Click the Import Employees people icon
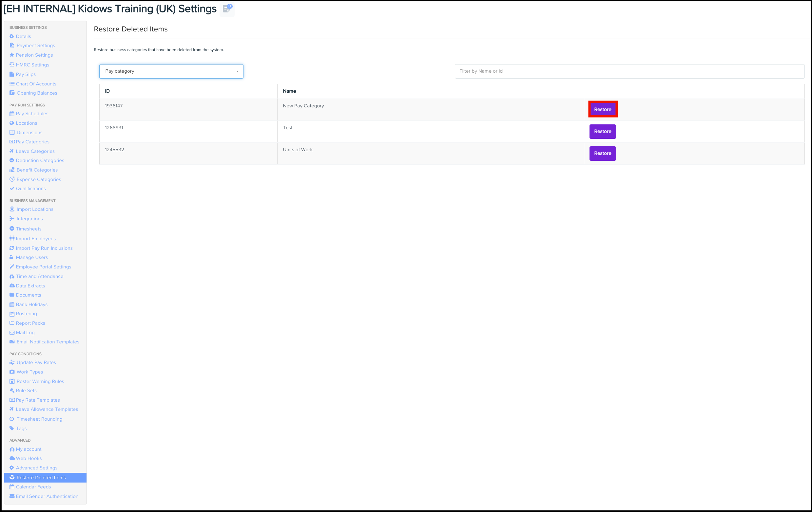Screen dimensions: 812x512 (x=12, y=238)
